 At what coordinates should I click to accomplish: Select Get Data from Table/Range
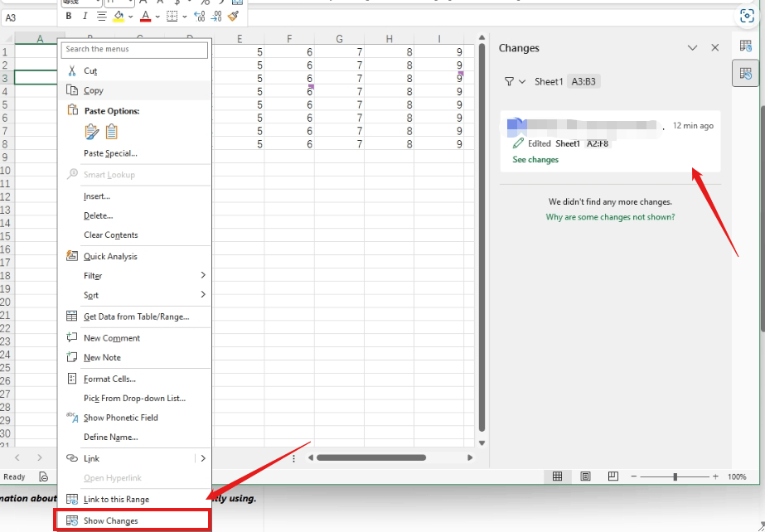pyautogui.click(x=134, y=317)
